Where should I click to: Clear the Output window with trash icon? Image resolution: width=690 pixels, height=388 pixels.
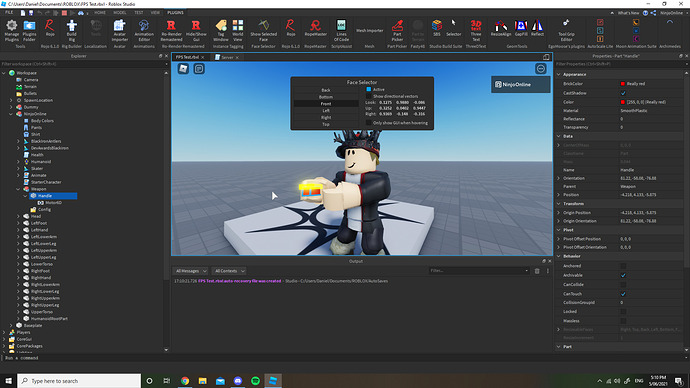pyautogui.click(x=537, y=271)
